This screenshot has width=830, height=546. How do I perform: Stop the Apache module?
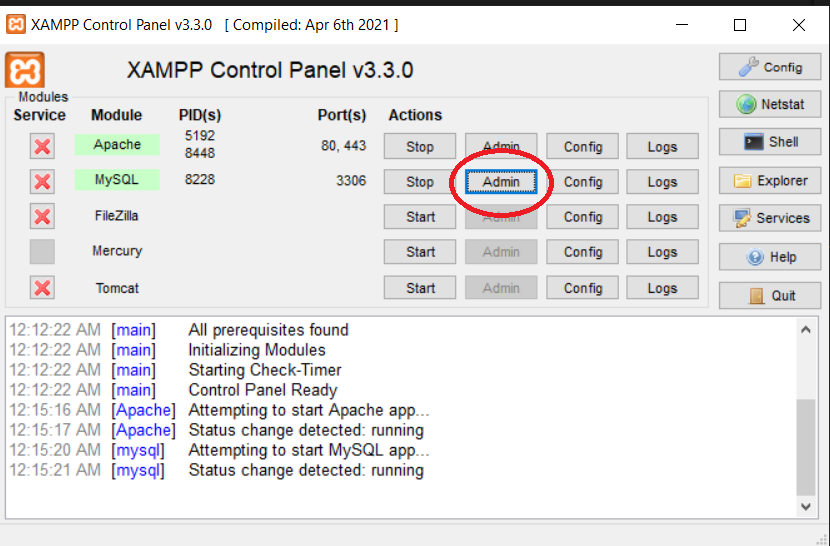[420, 146]
